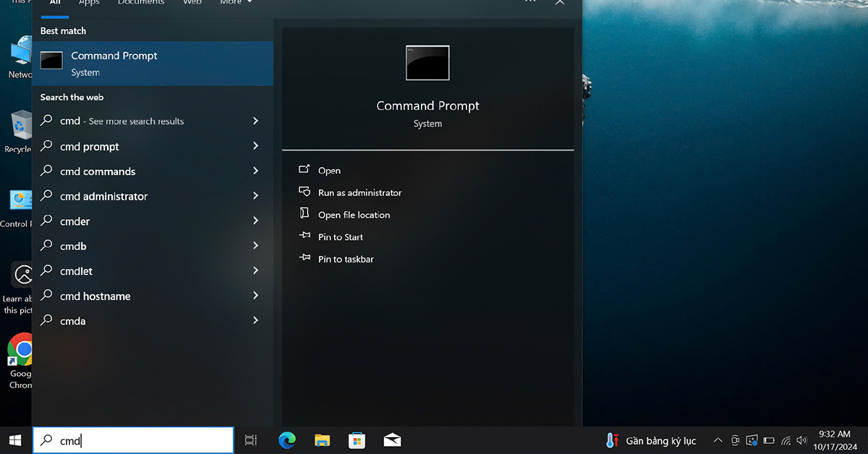Open the Microsoft Store from the taskbar

pyautogui.click(x=357, y=440)
